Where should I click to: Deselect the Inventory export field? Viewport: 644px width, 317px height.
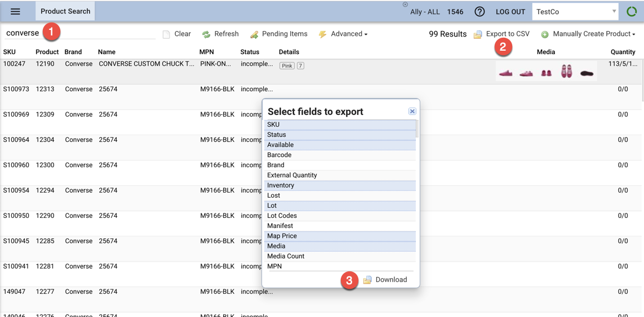[340, 186]
